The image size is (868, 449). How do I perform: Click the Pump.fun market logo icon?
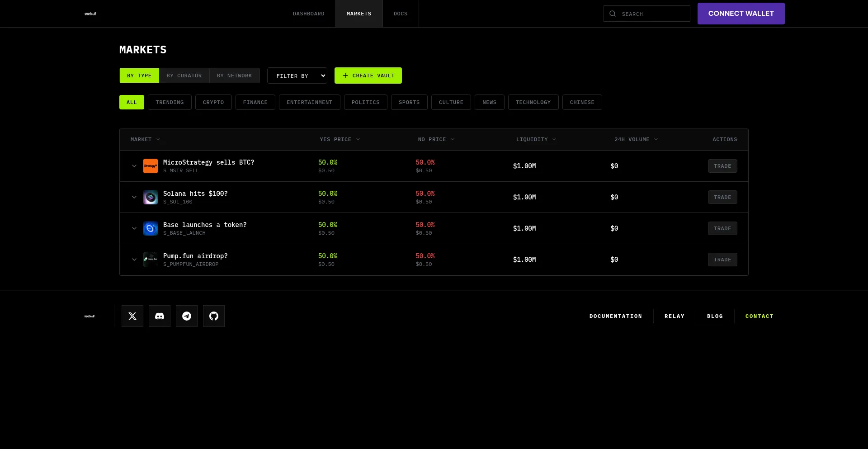(x=150, y=260)
